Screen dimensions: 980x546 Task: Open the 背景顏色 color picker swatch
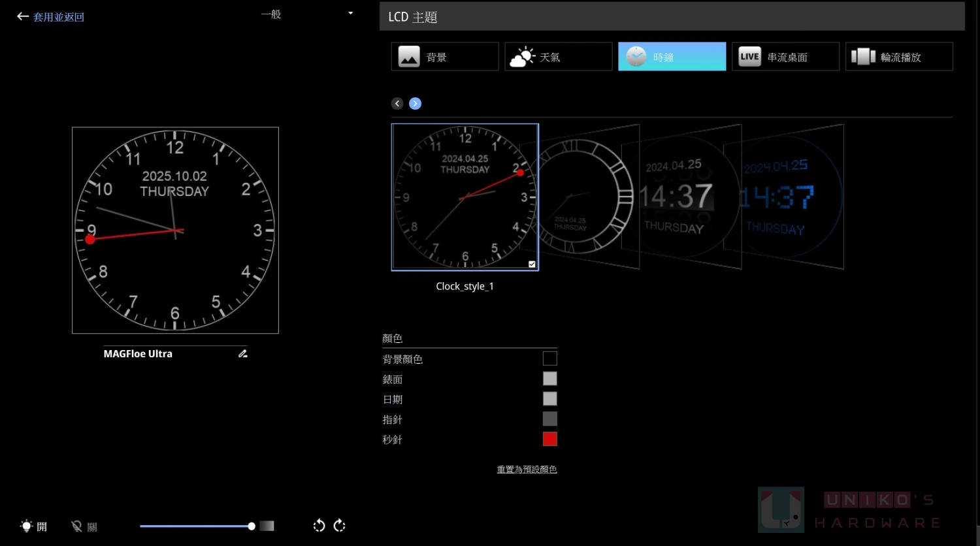coord(549,359)
